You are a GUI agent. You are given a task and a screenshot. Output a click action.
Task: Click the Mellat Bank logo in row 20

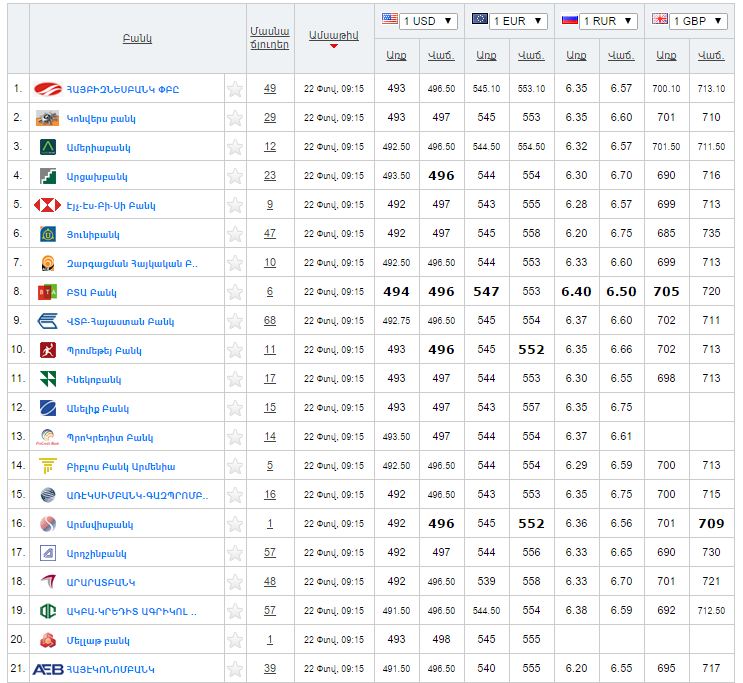[x=47, y=640]
